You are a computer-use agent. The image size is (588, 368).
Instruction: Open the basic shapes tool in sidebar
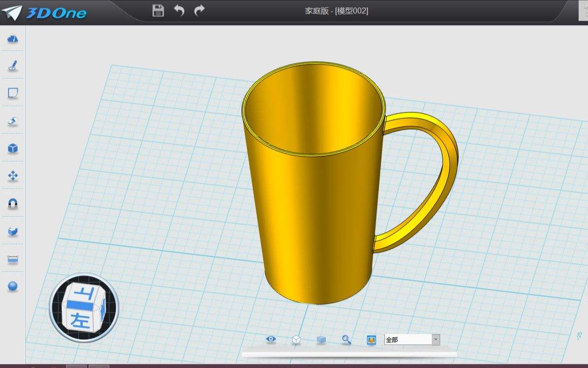13,38
